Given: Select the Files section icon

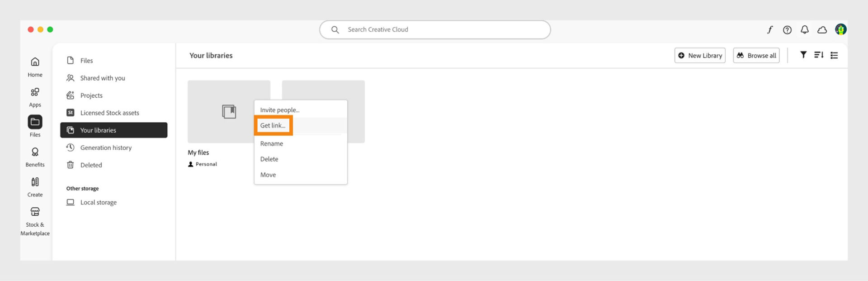Looking at the screenshot, I should pos(35,122).
